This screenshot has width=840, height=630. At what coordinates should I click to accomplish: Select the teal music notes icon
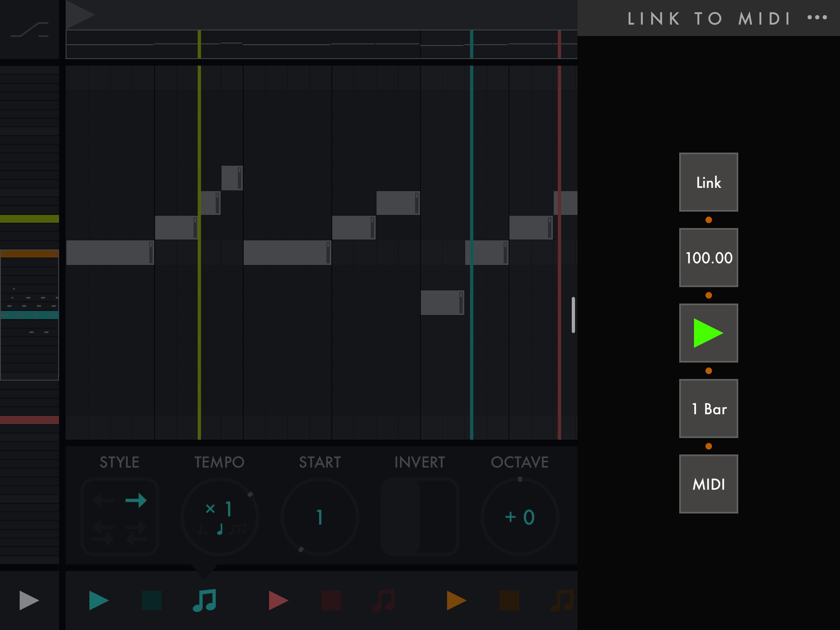pyautogui.click(x=204, y=600)
